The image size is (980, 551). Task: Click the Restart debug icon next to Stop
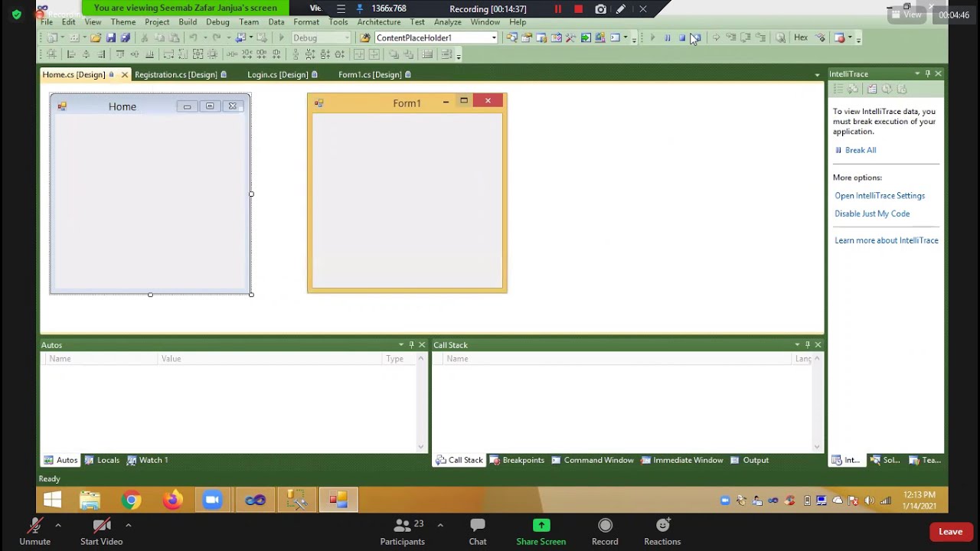[696, 37]
